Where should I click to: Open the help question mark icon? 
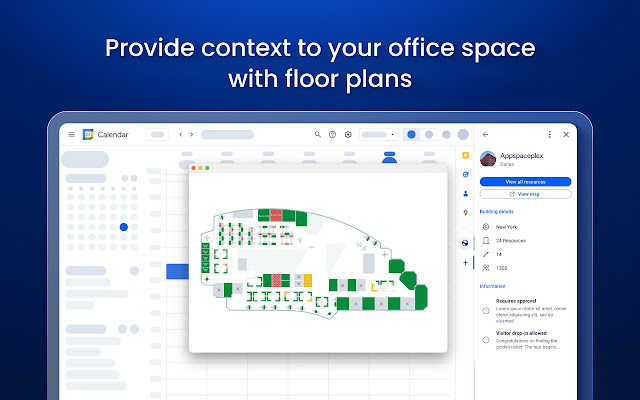click(x=333, y=134)
